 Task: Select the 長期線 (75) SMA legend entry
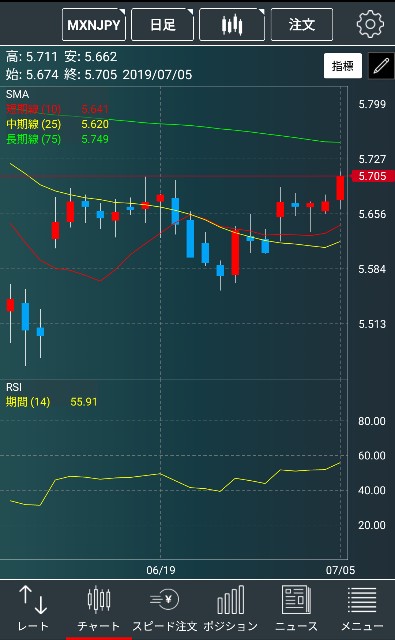pos(58,139)
